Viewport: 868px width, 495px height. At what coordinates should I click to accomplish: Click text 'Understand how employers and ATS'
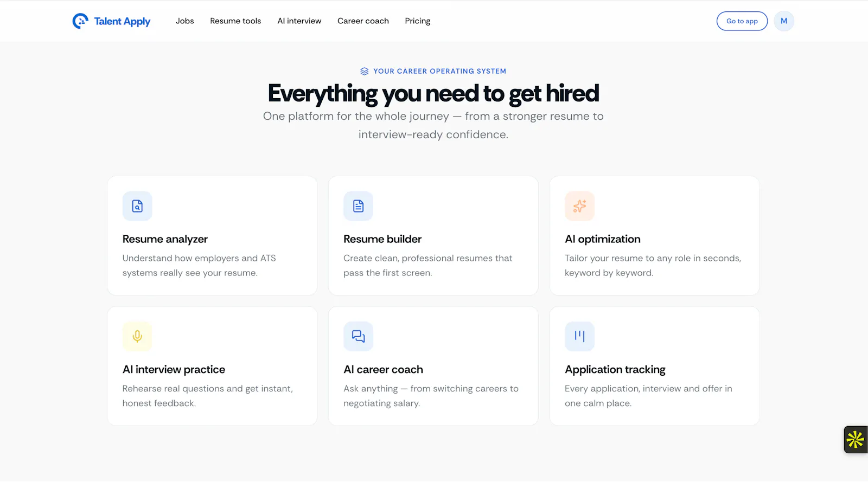[199, 258]
